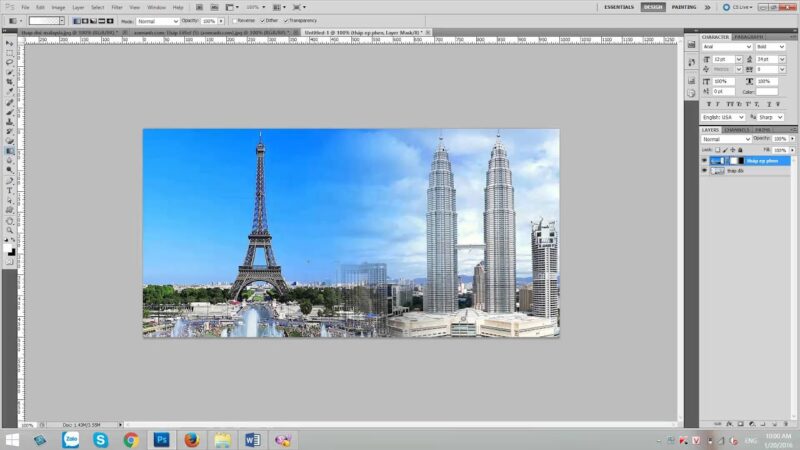Select the Lasso tool
This screenshot has height=450, width=800.
point(10,62)
